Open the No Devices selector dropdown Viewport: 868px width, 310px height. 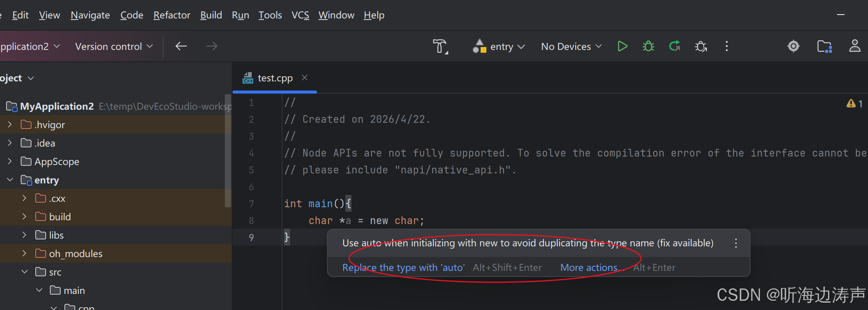coord(571,46)
